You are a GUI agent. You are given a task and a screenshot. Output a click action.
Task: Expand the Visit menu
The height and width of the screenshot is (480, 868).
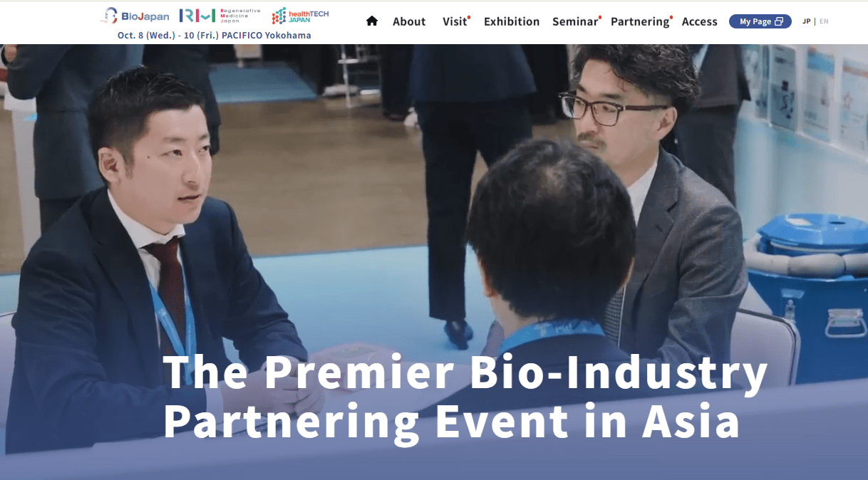tap(455, 21)
